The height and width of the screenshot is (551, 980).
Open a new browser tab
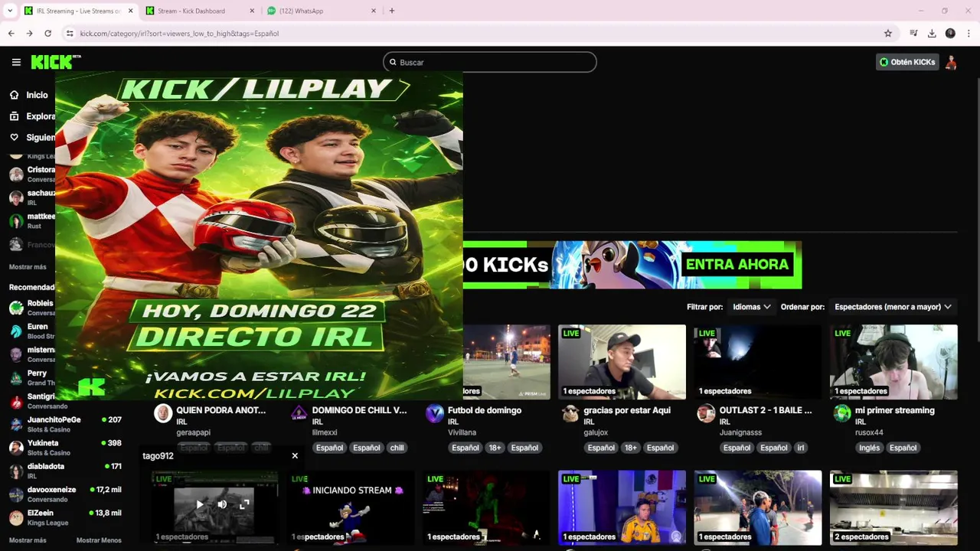(392, 11)
